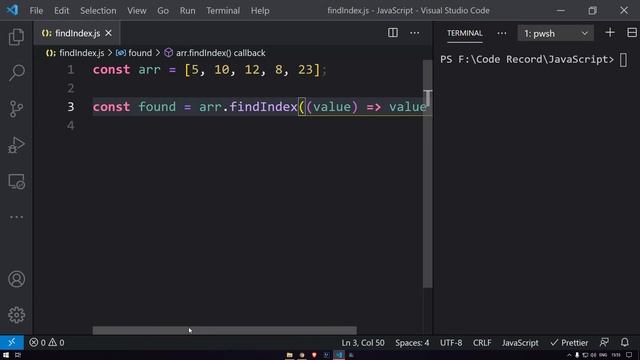Click the word findIndex on line 3
The height and width of the screenshot is (360, 640).
[263, 107]
